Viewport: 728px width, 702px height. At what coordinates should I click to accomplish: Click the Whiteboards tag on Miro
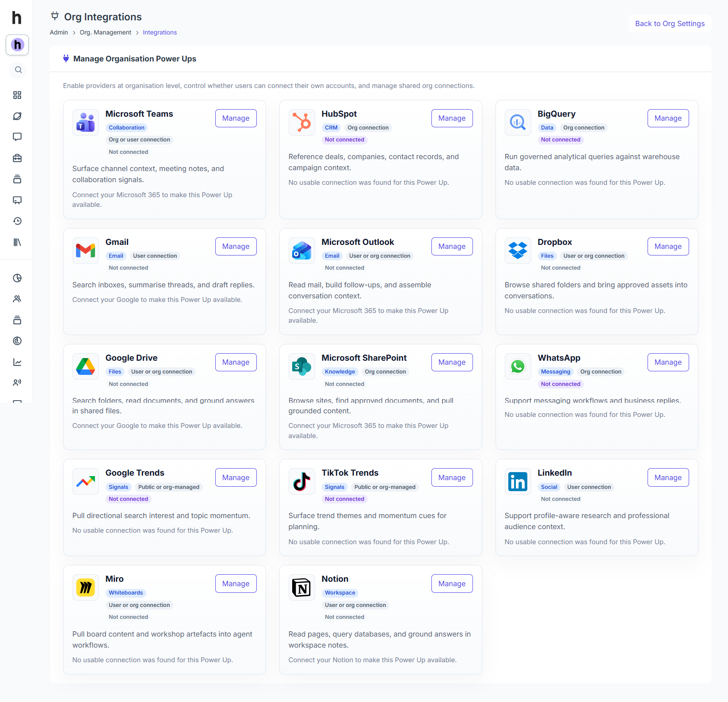click(126, 593)
